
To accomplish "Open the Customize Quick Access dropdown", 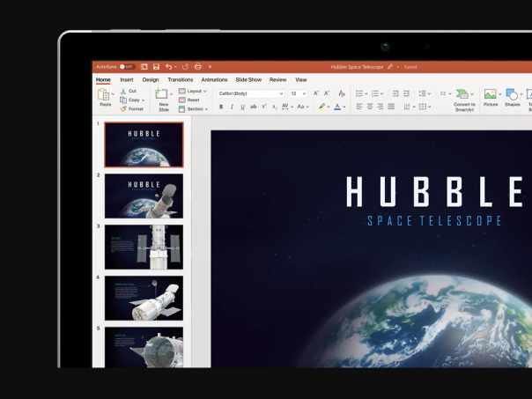I will point(210,67).
